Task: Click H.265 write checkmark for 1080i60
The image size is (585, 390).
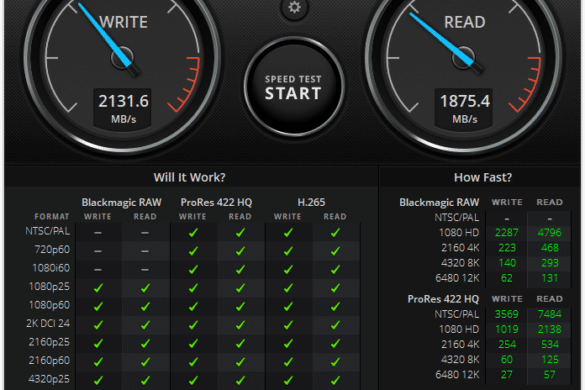Action: 288,269
